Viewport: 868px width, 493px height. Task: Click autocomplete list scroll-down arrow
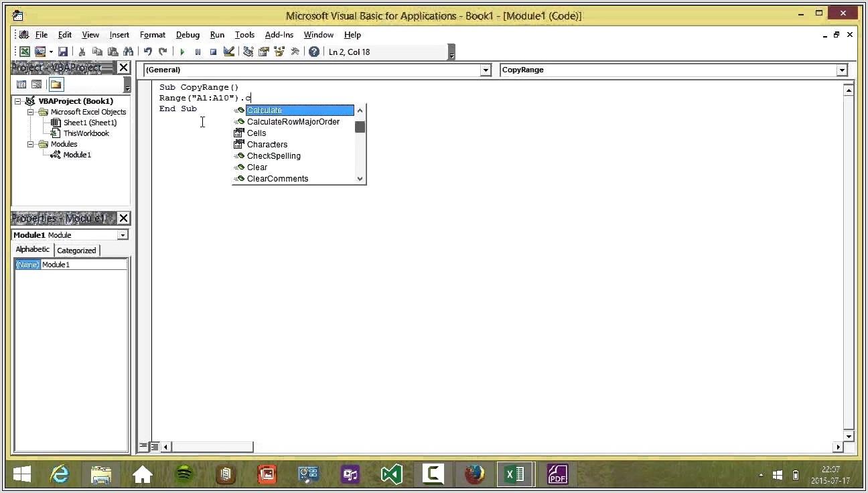click(360, 179)
